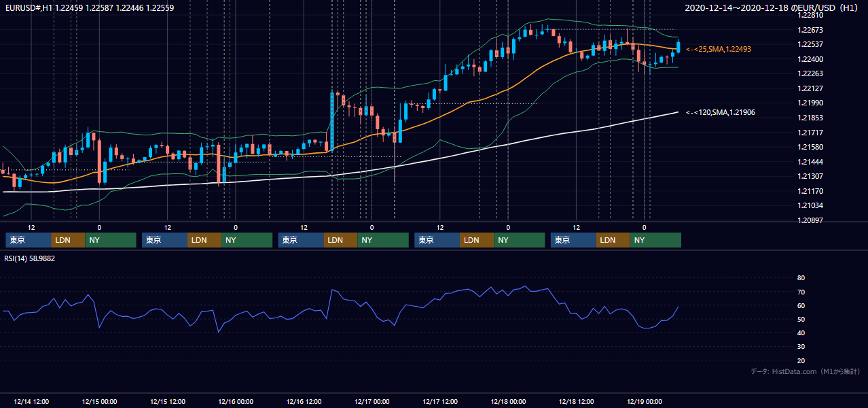The width and height of the screenshot is (868, 408).
Task: Click price axis value 1.20897
Action: click(810, 220)
